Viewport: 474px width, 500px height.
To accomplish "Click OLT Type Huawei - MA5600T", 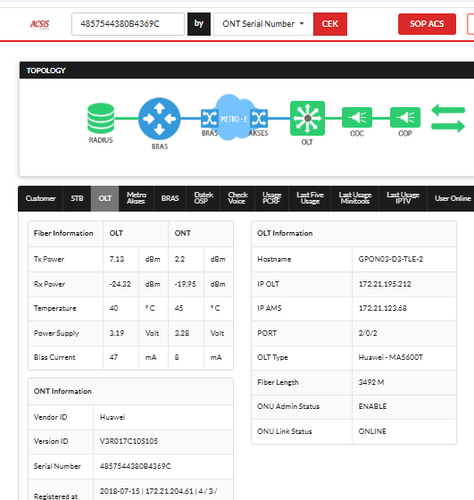I will tap(391, 357).
